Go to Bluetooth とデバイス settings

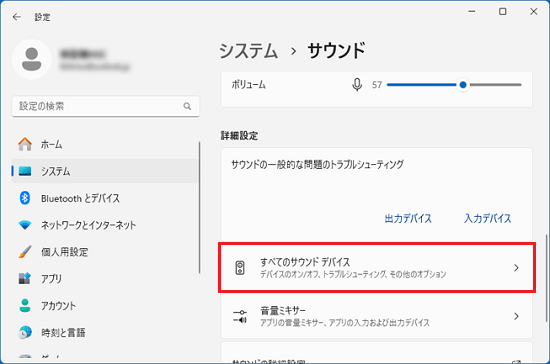click(x=105, y=198)
